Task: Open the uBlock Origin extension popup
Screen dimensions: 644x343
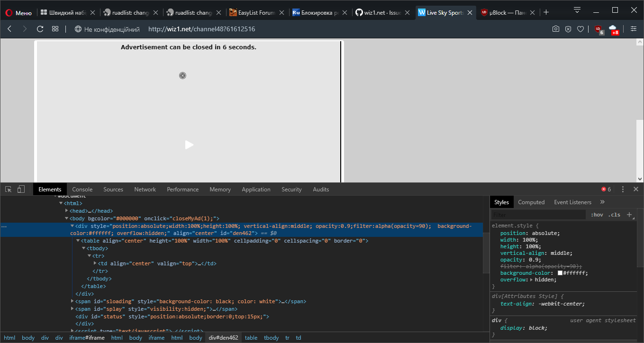Action: [599, 29]
